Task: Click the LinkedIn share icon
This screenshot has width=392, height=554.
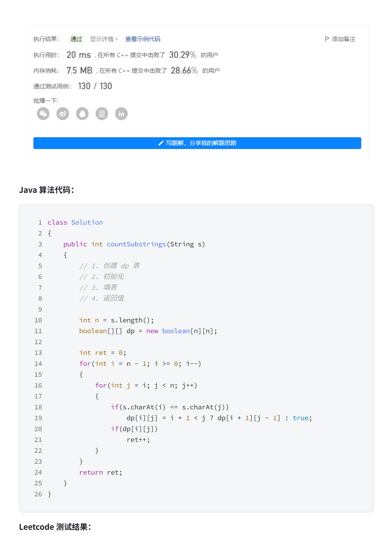Action: 122,114
